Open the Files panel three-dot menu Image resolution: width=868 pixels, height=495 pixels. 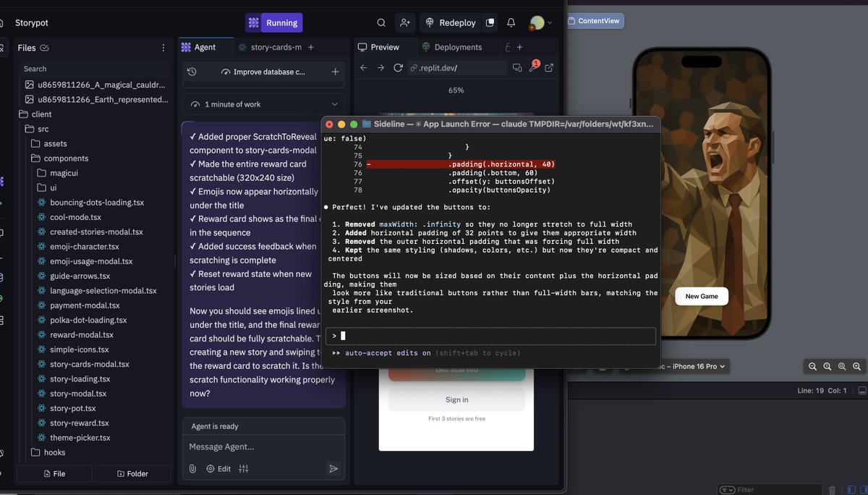coord(163,48)
